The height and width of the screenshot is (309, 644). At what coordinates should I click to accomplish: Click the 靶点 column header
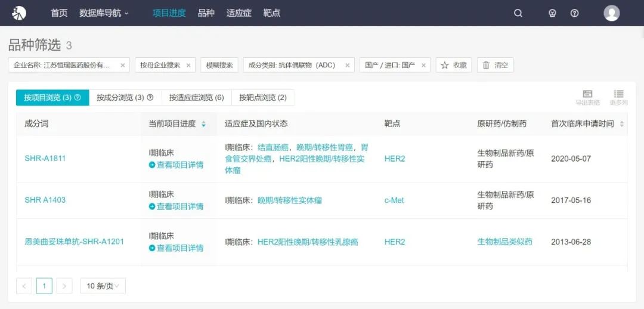click(x=392, y=124)
